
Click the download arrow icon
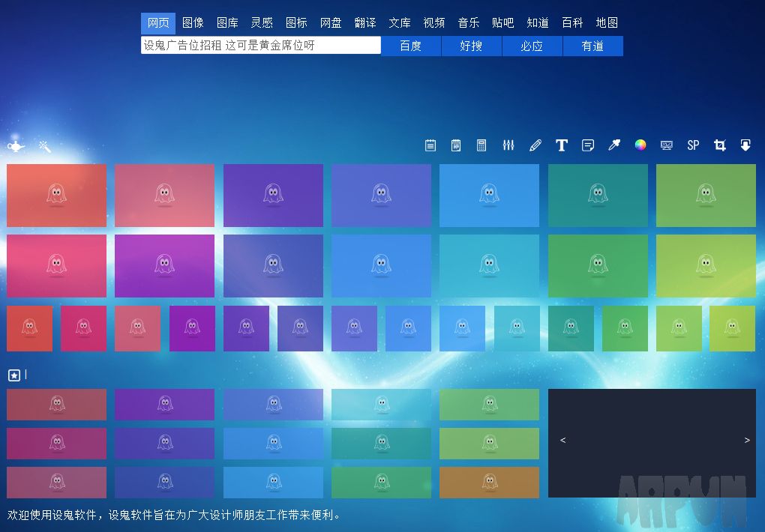(x=745, y=145)
